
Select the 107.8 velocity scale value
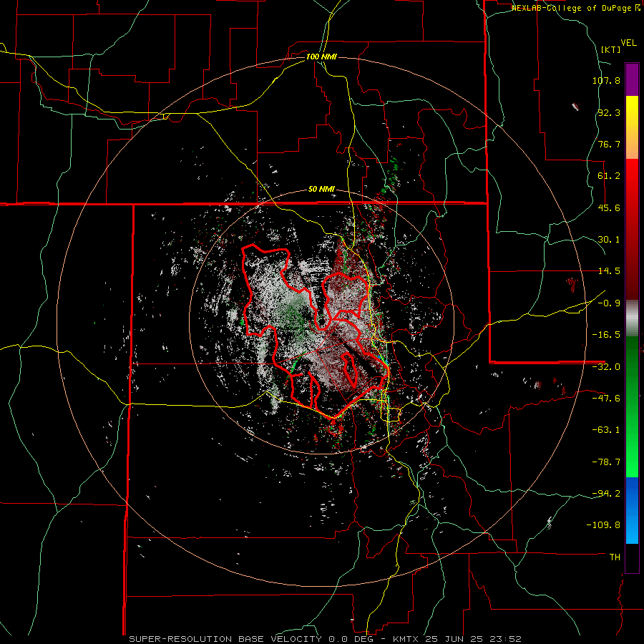[606, 80]
